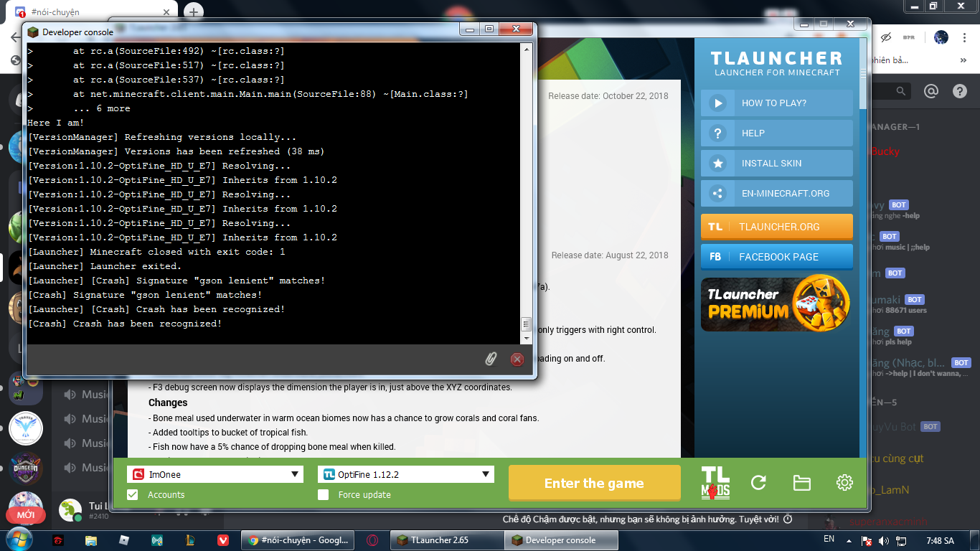Image resolution: width=980 pixels, height=551 pixels.
Task: Open Discord mentions (@) icon
Action: 931,91
